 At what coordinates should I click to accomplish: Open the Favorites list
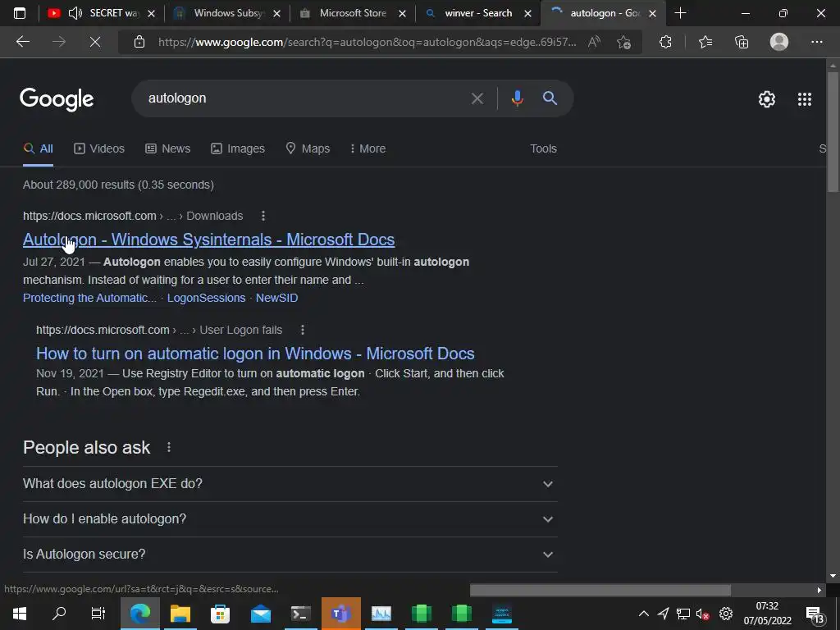pos(705,42)
